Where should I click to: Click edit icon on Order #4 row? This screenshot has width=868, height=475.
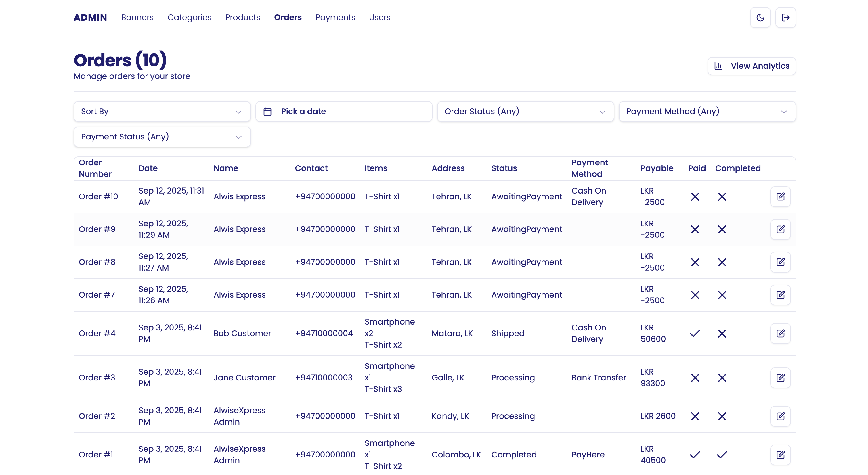(780, 333)
